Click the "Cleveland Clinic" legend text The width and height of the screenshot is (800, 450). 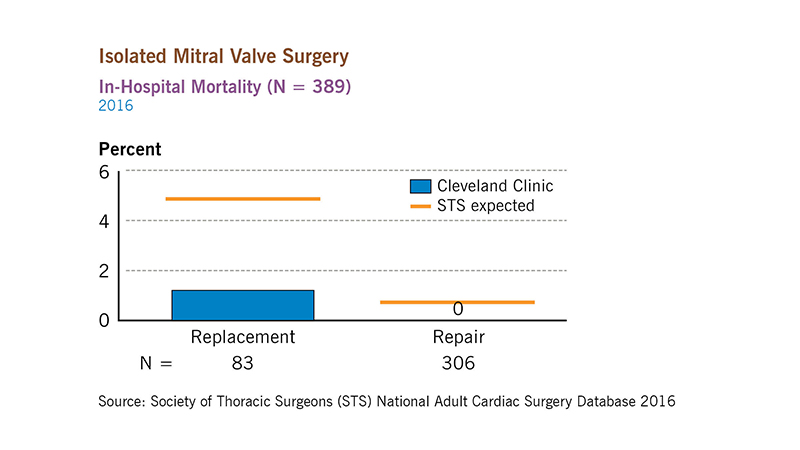click(495, 186)
